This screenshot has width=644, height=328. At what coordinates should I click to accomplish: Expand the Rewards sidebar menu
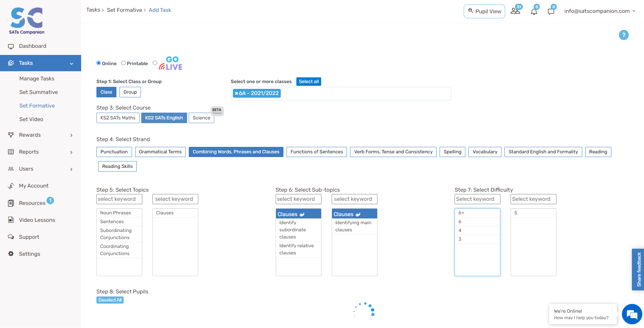[x=71, y=135]
